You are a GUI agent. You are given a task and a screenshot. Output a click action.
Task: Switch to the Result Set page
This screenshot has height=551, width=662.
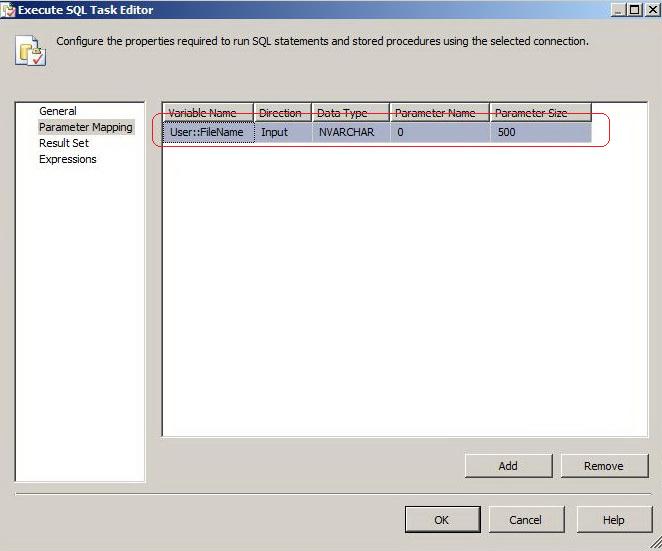[63, 143]
